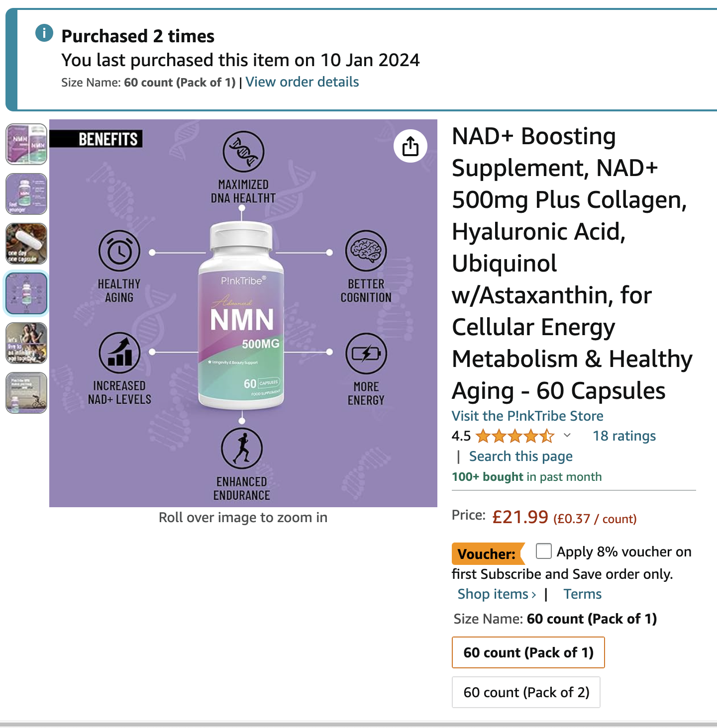This screenshot has height=728, width=717.
Task: Open the Shop items link with arrow
Action: [497, 594]
